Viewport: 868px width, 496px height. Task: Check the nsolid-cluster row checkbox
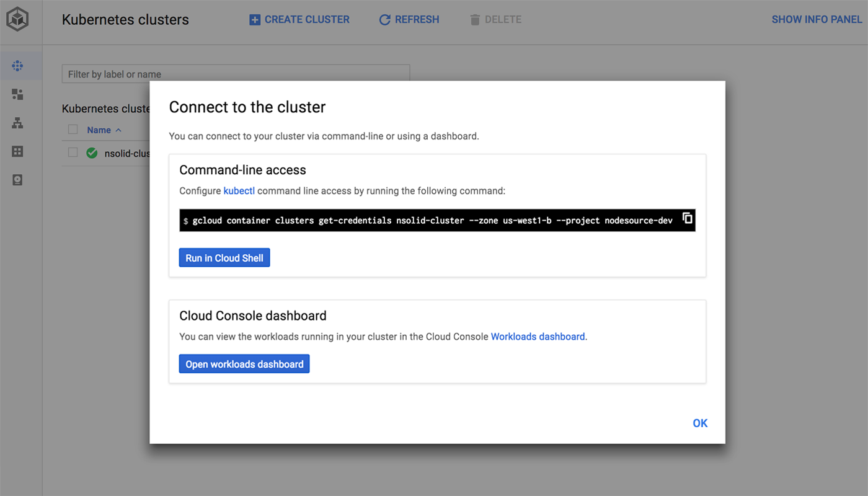click(x=73, y=153)
